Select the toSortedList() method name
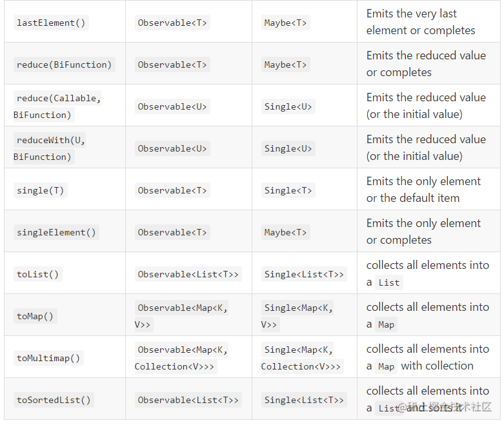Screen dimensions: 504x425 tap(54, 400)
